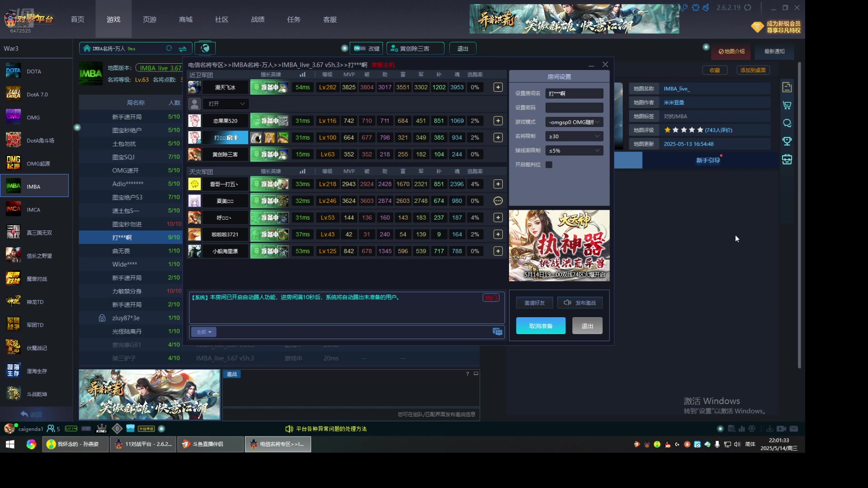Click the plus icon in 漫天飞冰 row
Image resolution: width=868 pixels, height=488 pixels.
pos(498,87)
